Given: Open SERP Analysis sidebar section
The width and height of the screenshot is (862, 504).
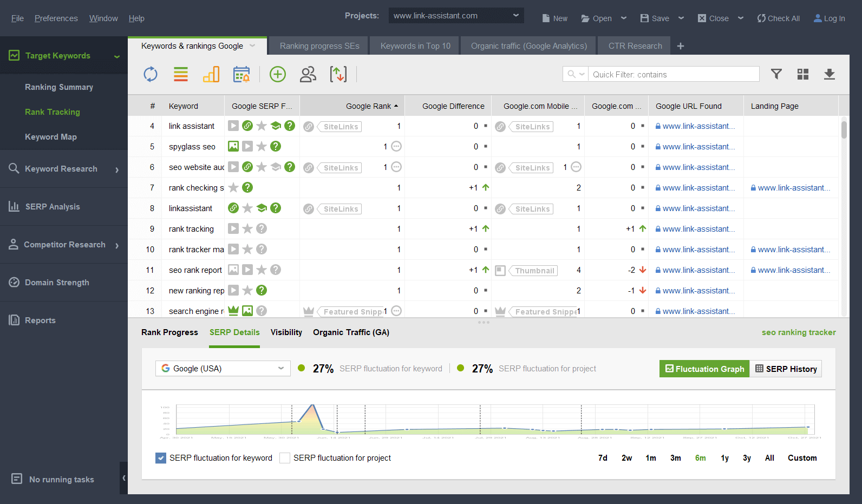Looking at the screenshot, I should click(x=64, y=206).
